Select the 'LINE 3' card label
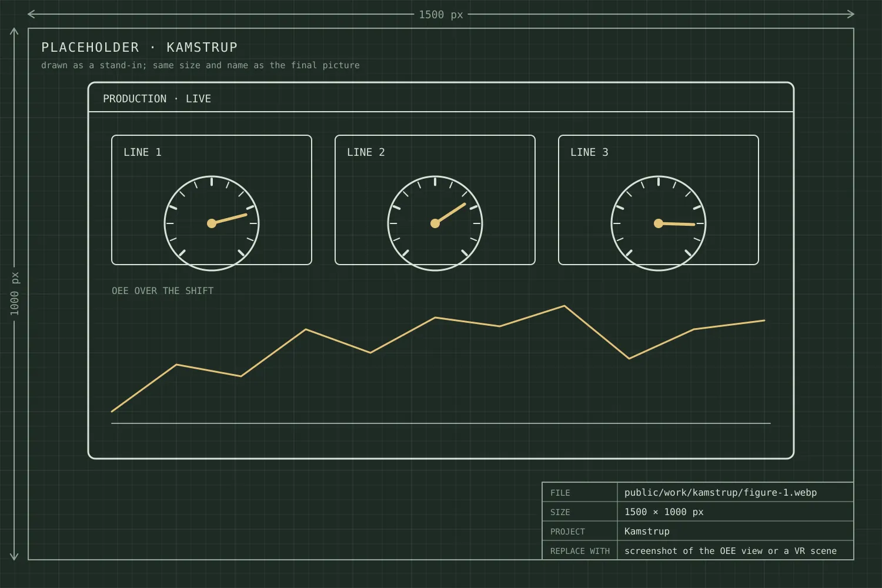The height and width of the screenshot is (588, 882). click(x=589, y=152)
